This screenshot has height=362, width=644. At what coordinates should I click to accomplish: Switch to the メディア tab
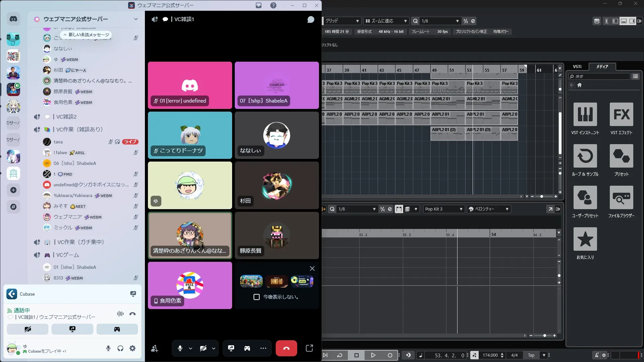tap(602, 67)
